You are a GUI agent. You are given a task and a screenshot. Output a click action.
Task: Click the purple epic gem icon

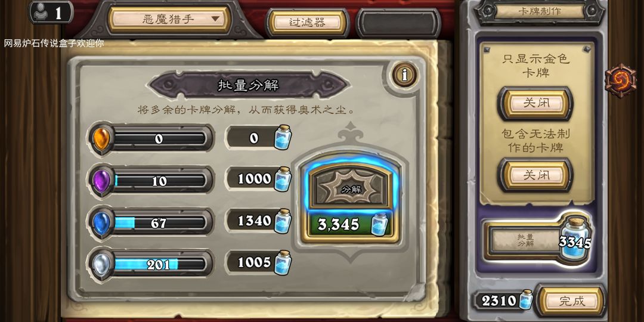coord(101,181)
